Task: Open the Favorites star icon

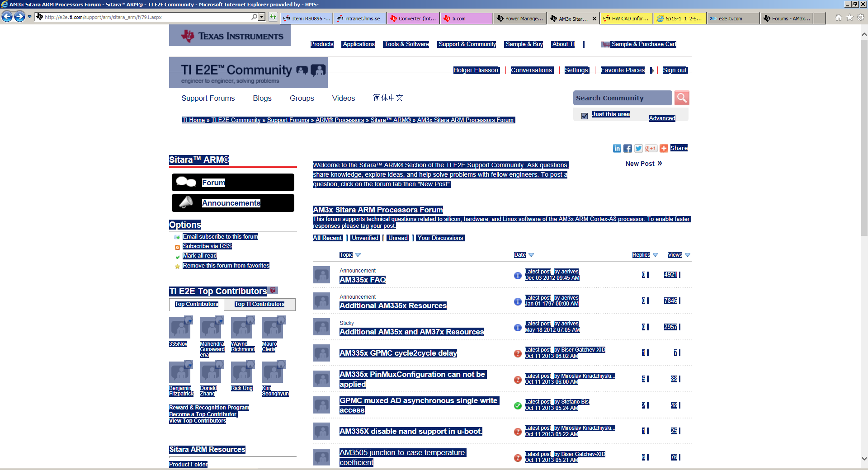Action: [849, 18]
